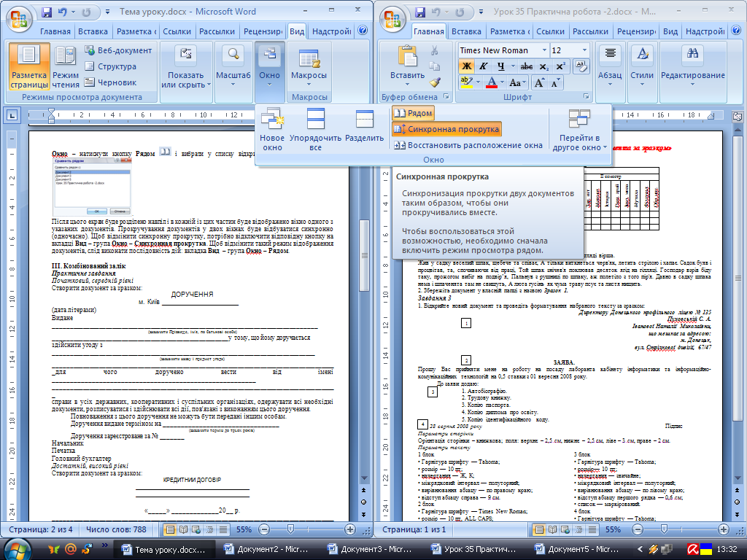Open Вид tab in left Word window

point(297,31)
